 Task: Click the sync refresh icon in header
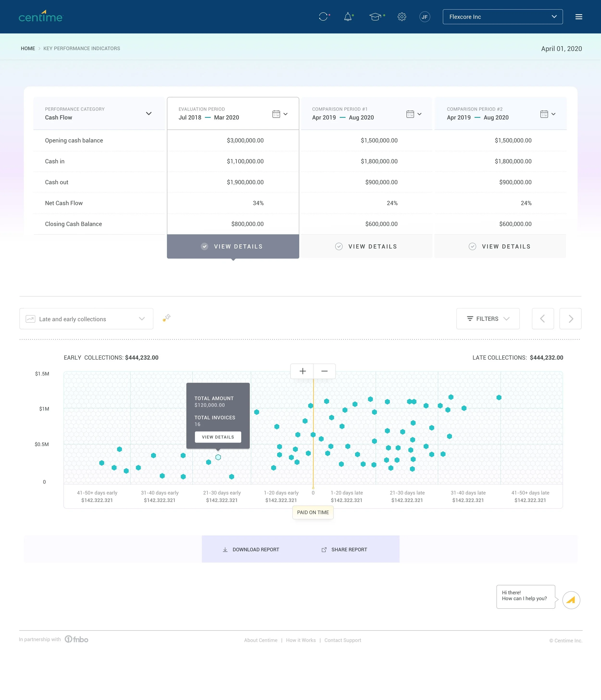[324, 17]
